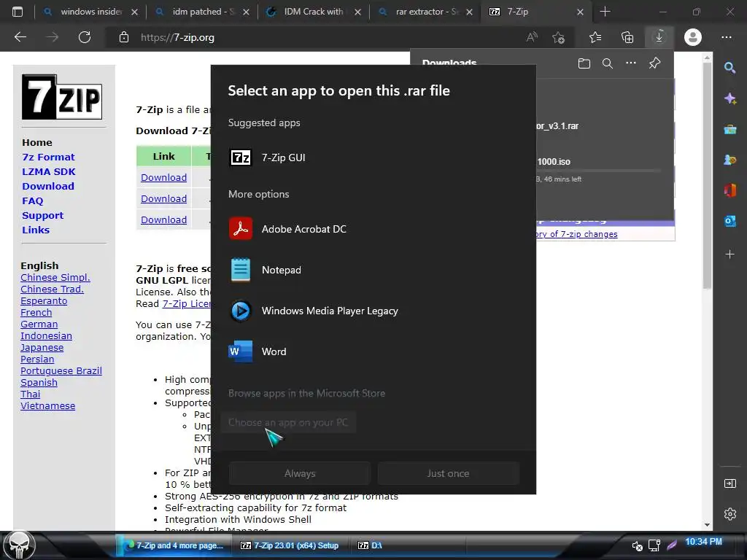Image resolution: width=747 pixels, height=560 pixels.
Task: Choose Adobe Acrobat DC from More options
Action: point(373,229)
